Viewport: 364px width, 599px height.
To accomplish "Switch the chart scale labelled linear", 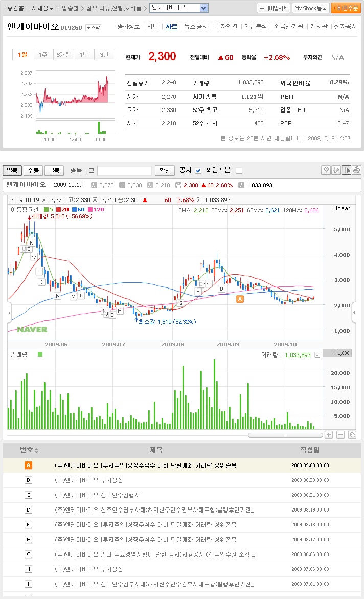I will click(342, 208).
